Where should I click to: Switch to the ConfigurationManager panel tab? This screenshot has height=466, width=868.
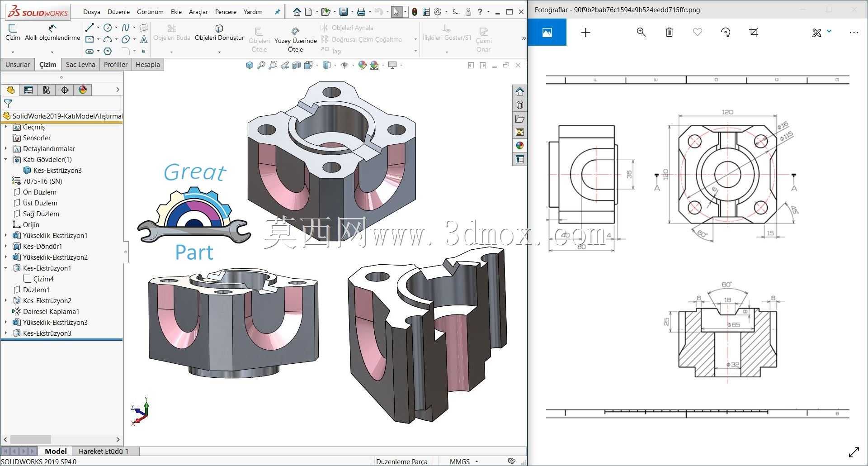coord(47,90)
